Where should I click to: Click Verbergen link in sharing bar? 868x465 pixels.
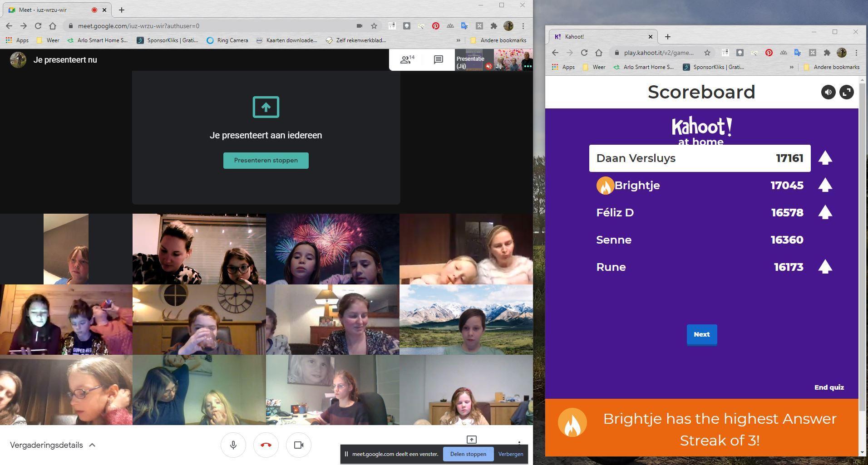pos(511,454)
